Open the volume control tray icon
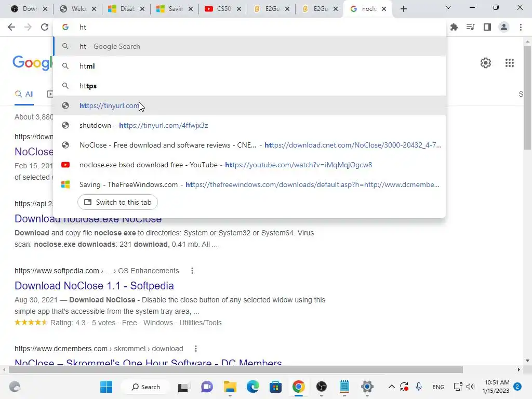 point(470,387)
